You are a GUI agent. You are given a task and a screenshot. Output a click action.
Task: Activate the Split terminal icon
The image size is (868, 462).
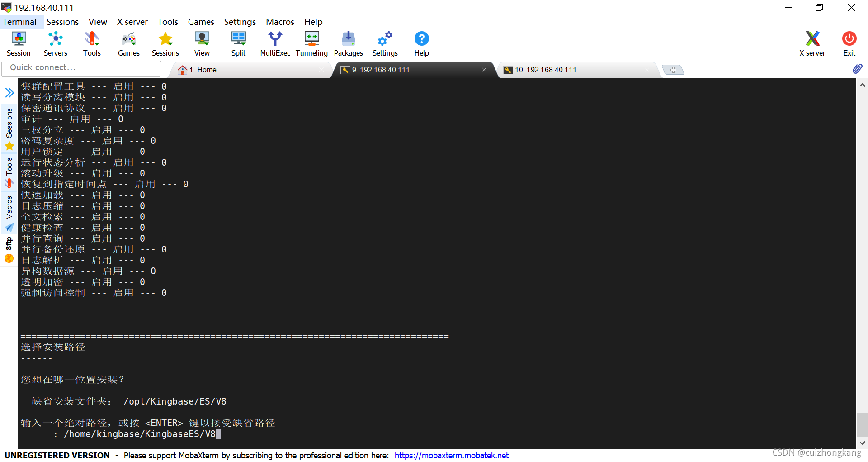[x=238, y=43]
